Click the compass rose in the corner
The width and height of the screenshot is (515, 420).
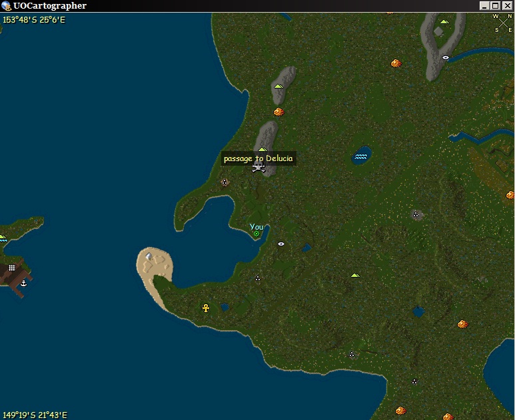[503, 23]
